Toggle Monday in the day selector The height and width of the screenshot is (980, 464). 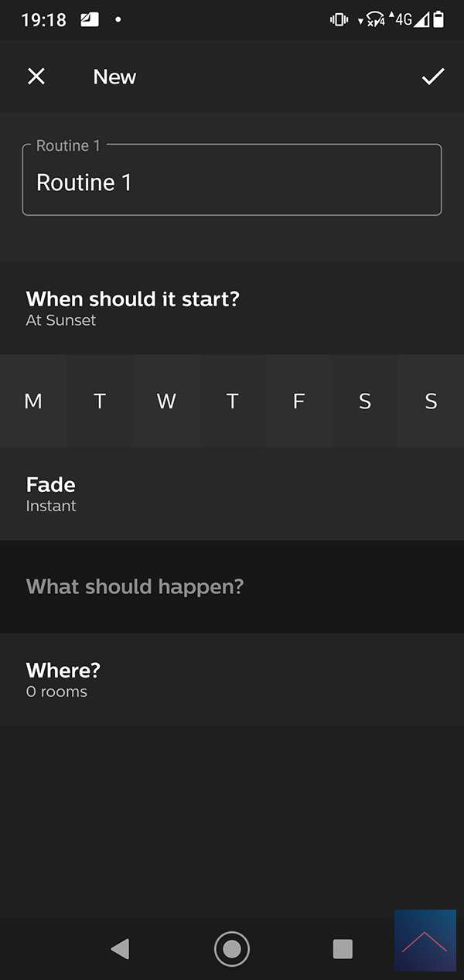pos(33,401)
